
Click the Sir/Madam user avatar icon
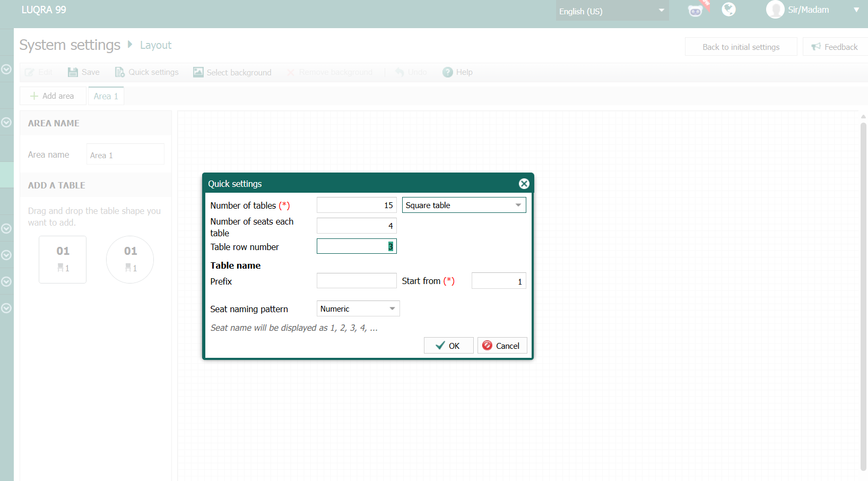click(775, 10)
